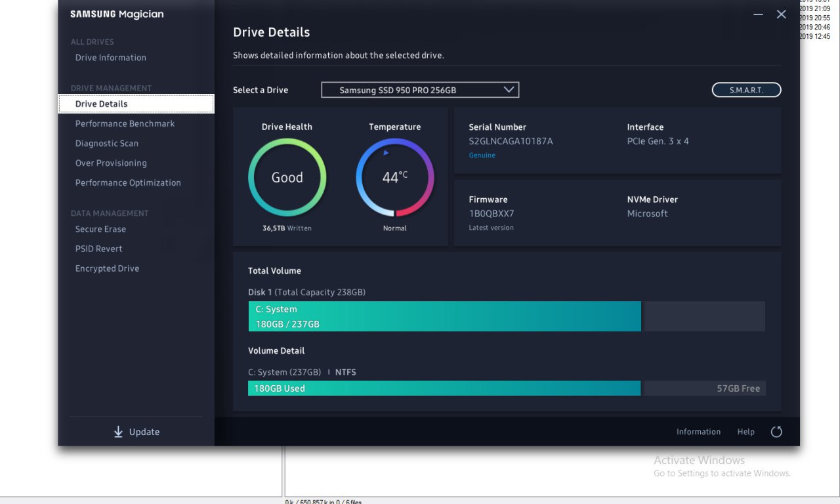This screenshot has height=504, width=840.
Task: Click the Drive Details page heading
Action: [272, 32]
